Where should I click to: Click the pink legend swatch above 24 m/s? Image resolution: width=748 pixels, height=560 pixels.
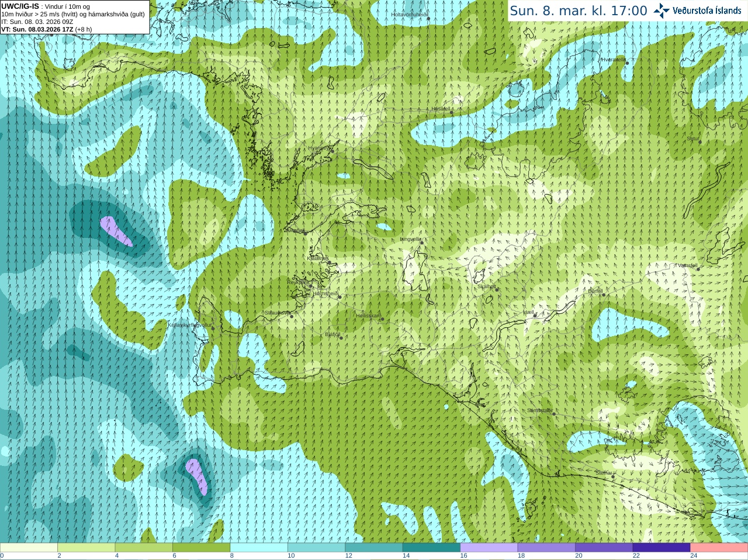719,548
